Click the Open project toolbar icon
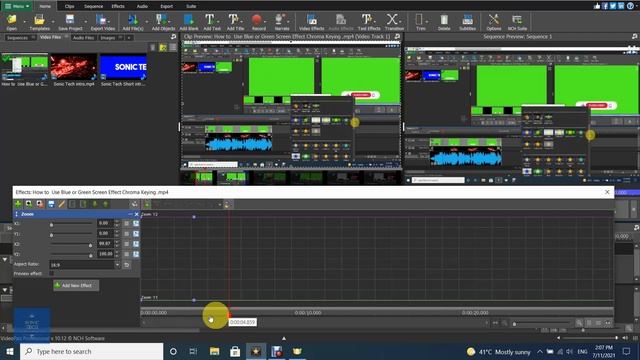 tap(12, 20)
